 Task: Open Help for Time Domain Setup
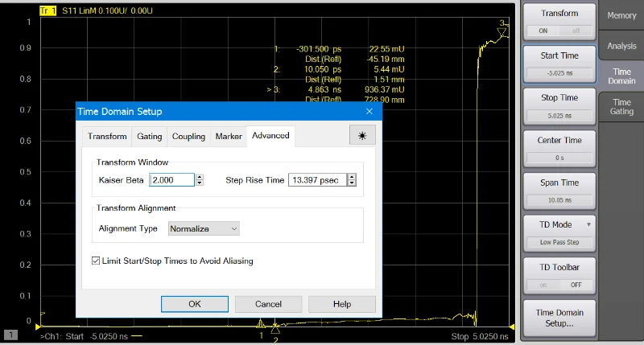pyautogui.click(x=341, y=304)
